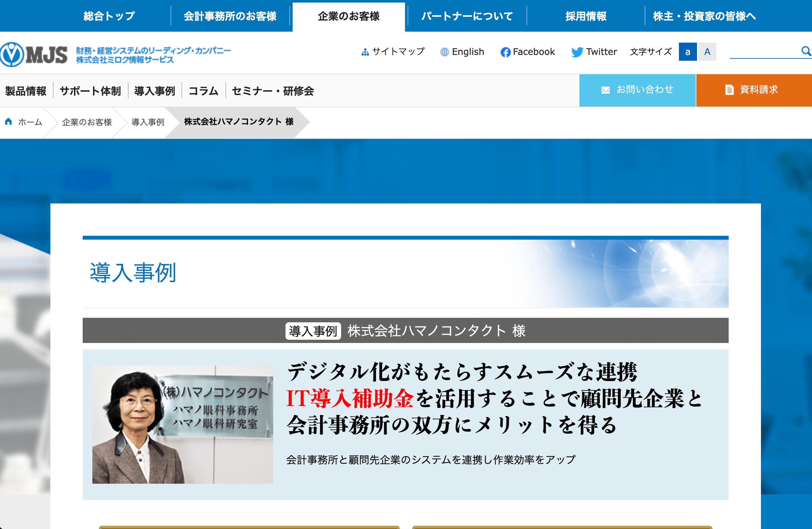Click the globe icon beside English

[x=444, y=52]
